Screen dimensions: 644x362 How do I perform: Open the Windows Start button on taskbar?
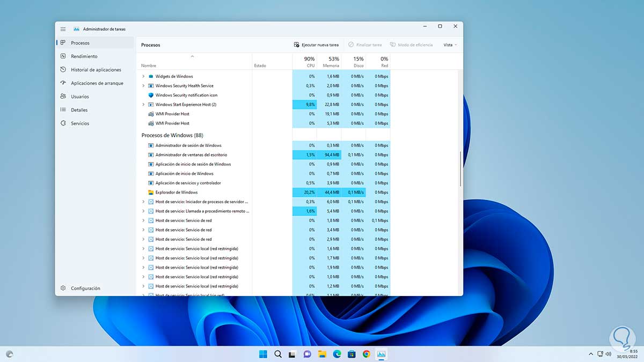click(263, 354)
